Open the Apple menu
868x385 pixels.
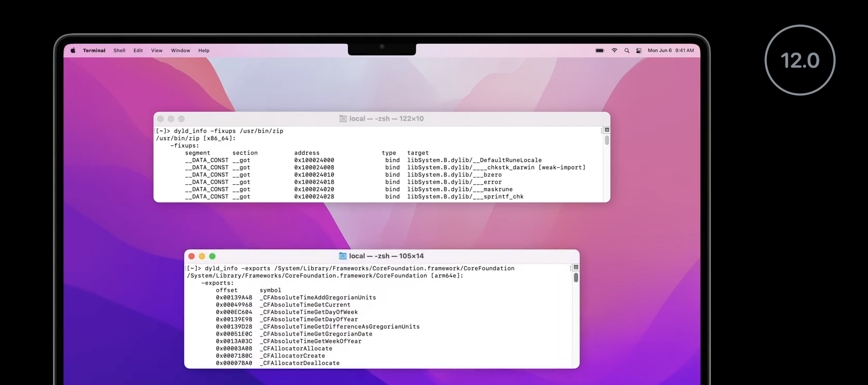[x=73, y=50]
